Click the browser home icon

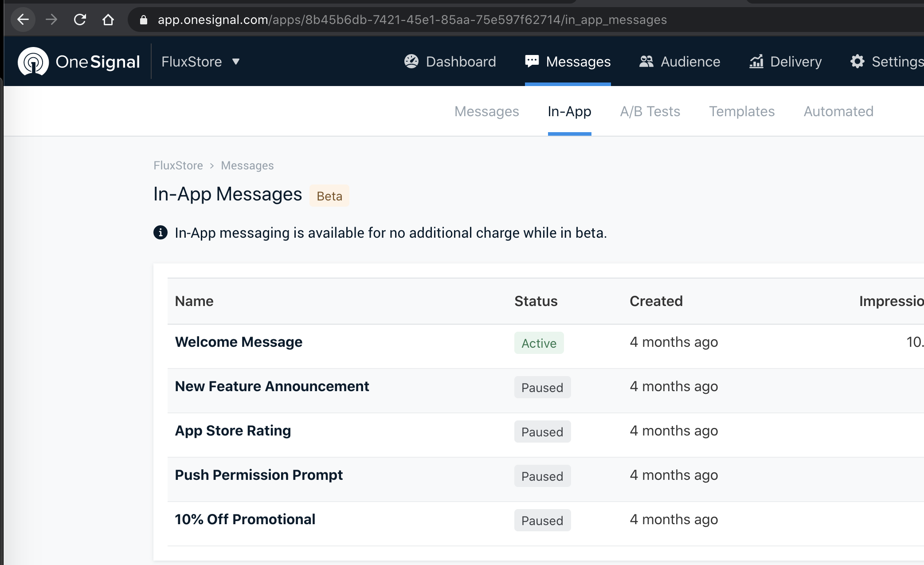[x=108, y=20]
